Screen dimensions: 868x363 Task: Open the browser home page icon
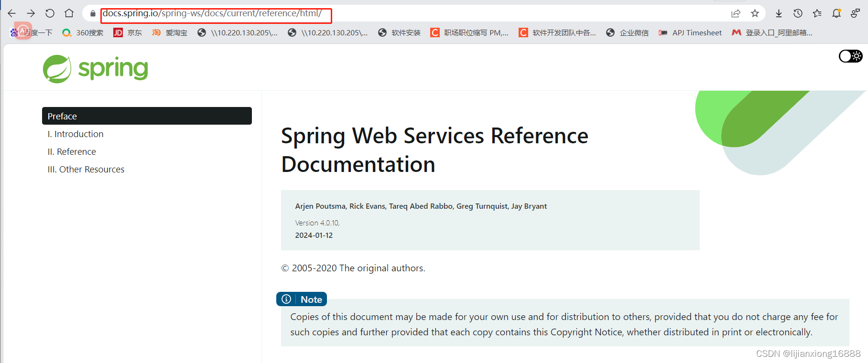[x=69, y=13]
